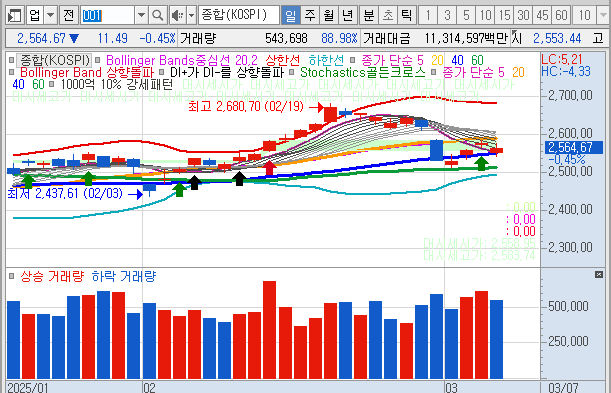Click the 최저 2,437.61 (02/03) annotation

(x=65, y=193)
